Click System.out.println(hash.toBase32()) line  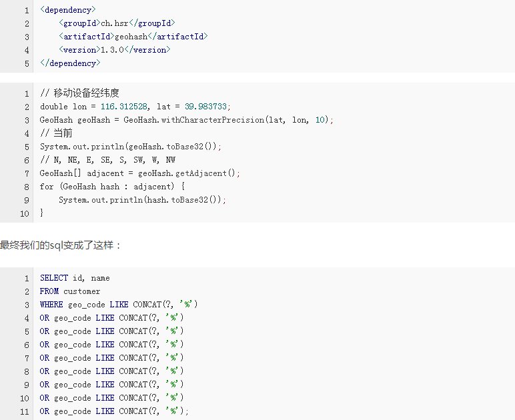143,200
